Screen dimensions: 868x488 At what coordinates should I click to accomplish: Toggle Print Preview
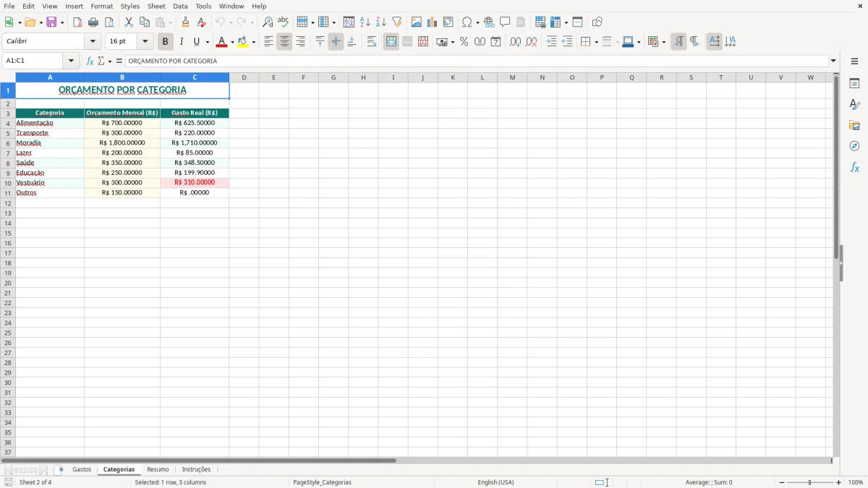coord(109,22)
